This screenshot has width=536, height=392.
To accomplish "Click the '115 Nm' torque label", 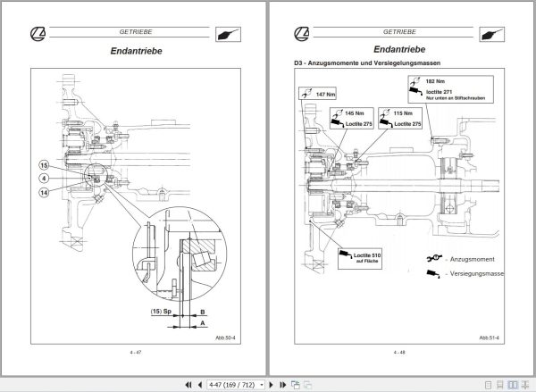I will click(403, 113).
